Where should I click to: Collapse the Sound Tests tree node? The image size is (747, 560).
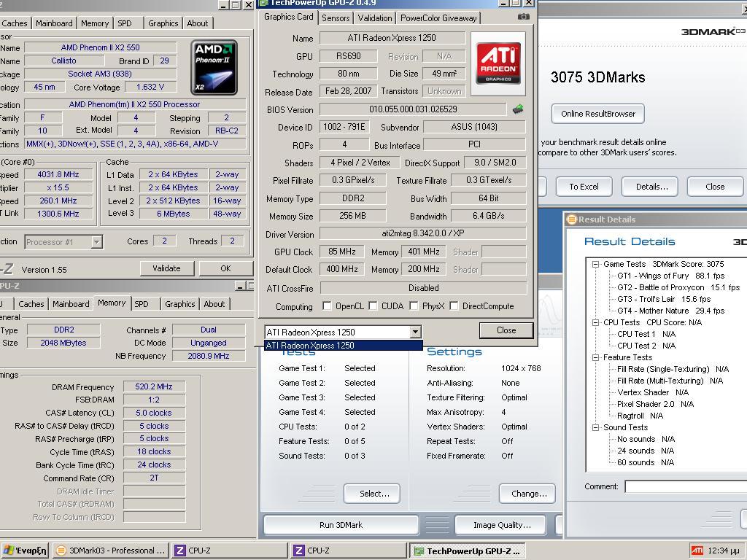[595, 427]
